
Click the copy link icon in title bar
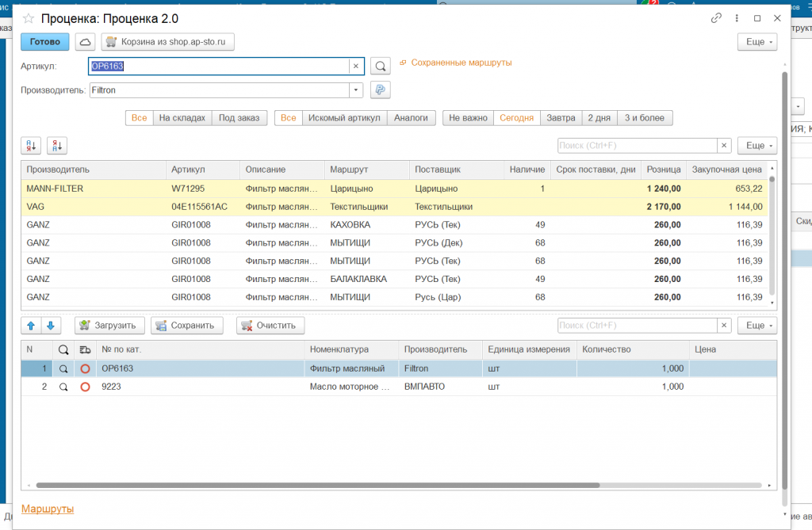pyautogui.click(x=716, y=17)
